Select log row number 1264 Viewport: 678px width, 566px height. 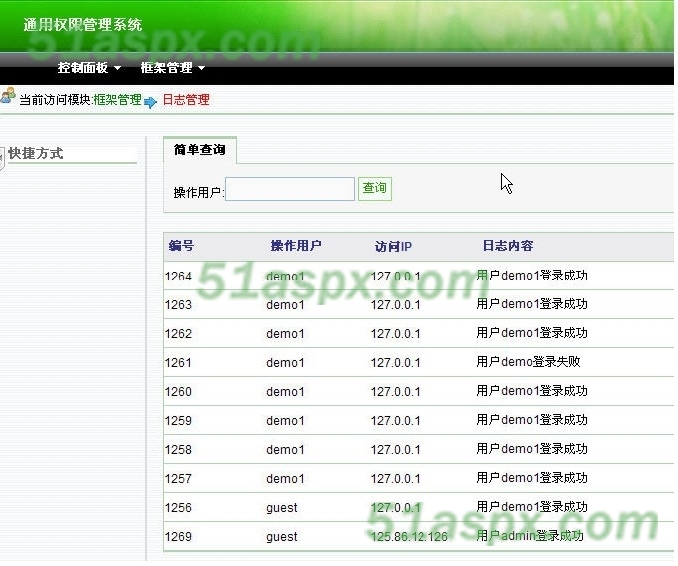coord(179,276)
